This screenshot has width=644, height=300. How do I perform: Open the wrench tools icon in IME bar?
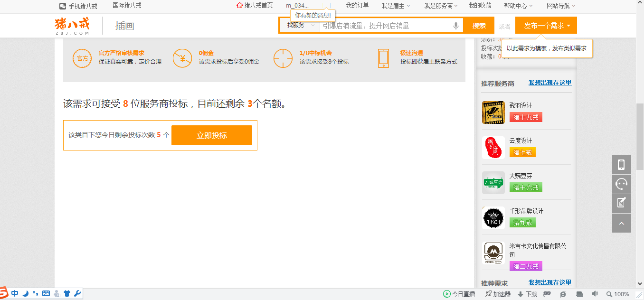point(77,293)
